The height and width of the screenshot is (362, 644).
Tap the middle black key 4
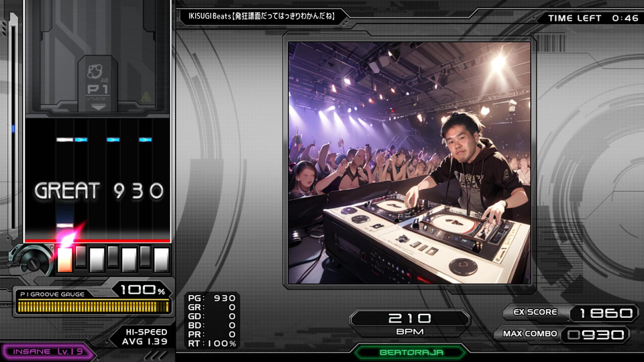113,257
